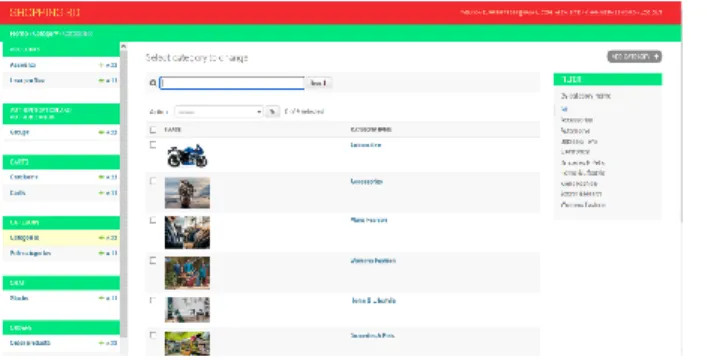Click the magnifier icon beside the search box
Screen dimensions: 711x360
(x=153, y=83)
